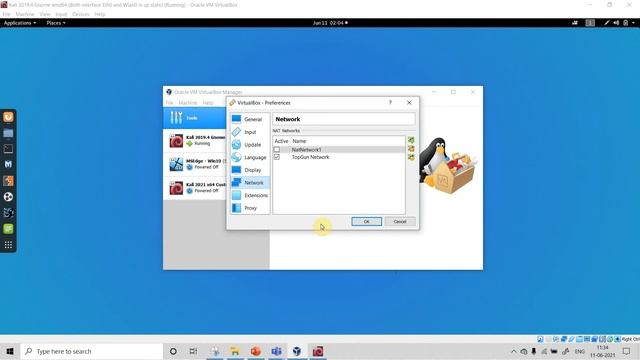Open Task View on the taskbar
640x360 pixels.
193,351
